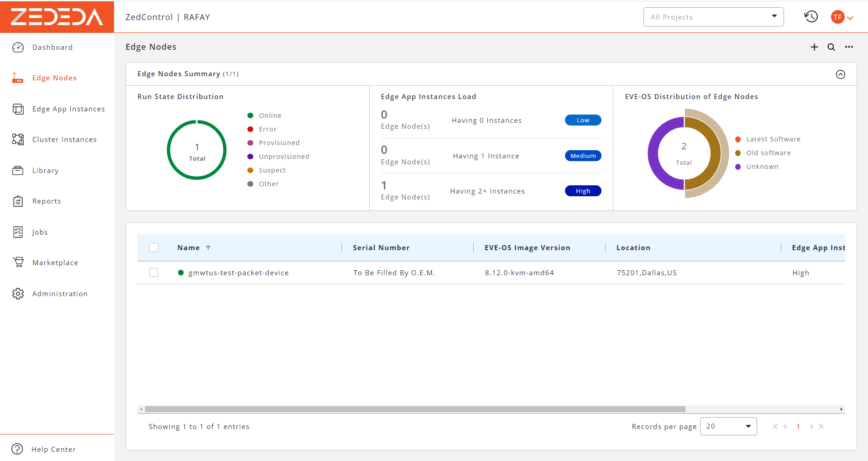Click the Location column header
This screenshot has width=868, height=461.
633,247
